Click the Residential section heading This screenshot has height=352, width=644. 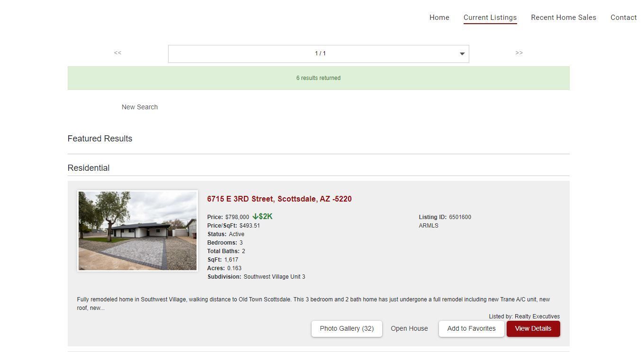(x=89, y=168)
